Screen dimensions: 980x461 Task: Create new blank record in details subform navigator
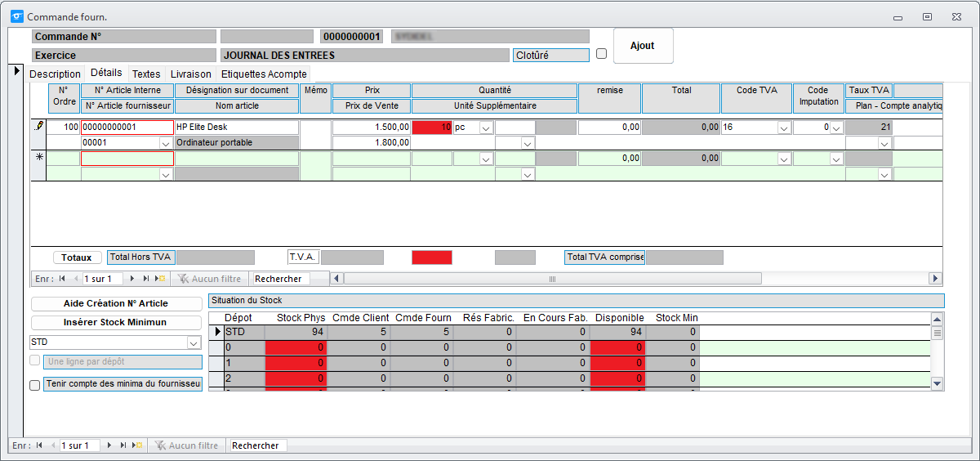[161, 279]
